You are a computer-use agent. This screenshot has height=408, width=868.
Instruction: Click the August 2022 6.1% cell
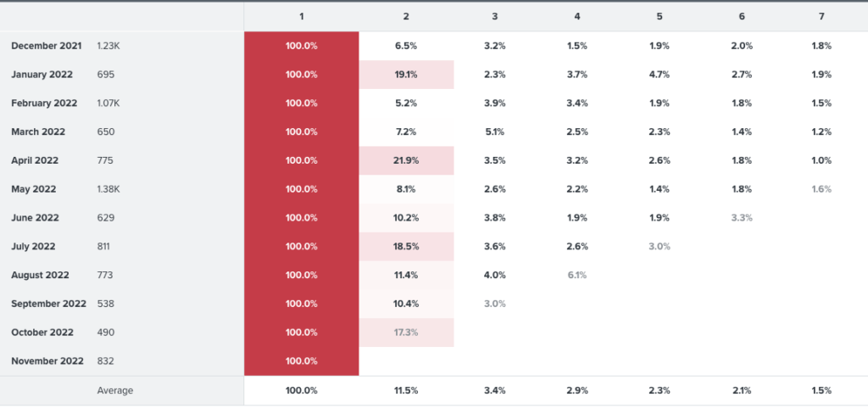pos(576,275)
